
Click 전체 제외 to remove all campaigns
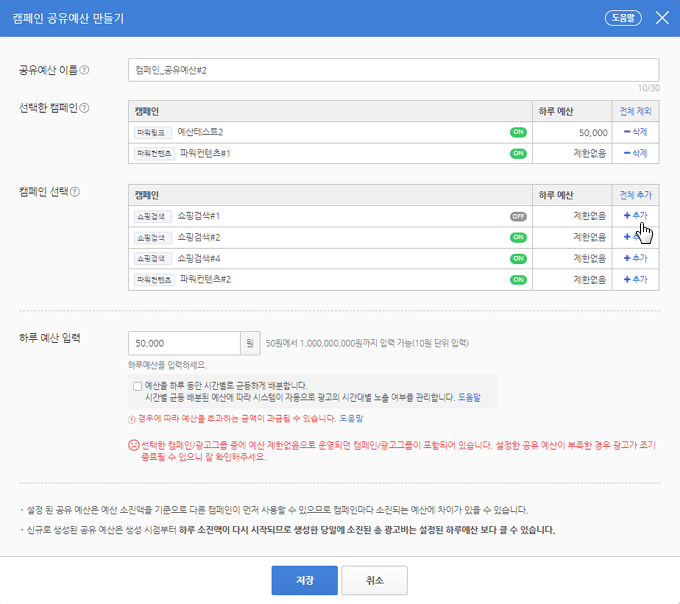[x=634, y=111]
